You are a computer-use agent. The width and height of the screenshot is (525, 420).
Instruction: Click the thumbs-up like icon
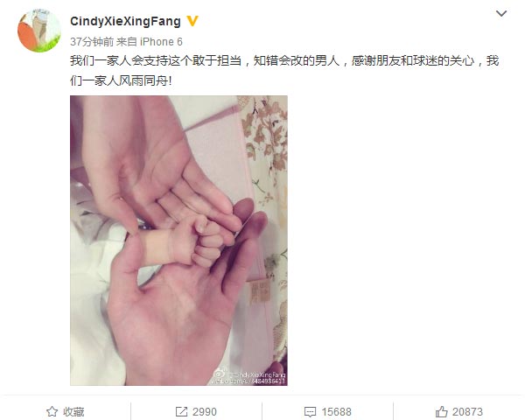coord(441,411)
